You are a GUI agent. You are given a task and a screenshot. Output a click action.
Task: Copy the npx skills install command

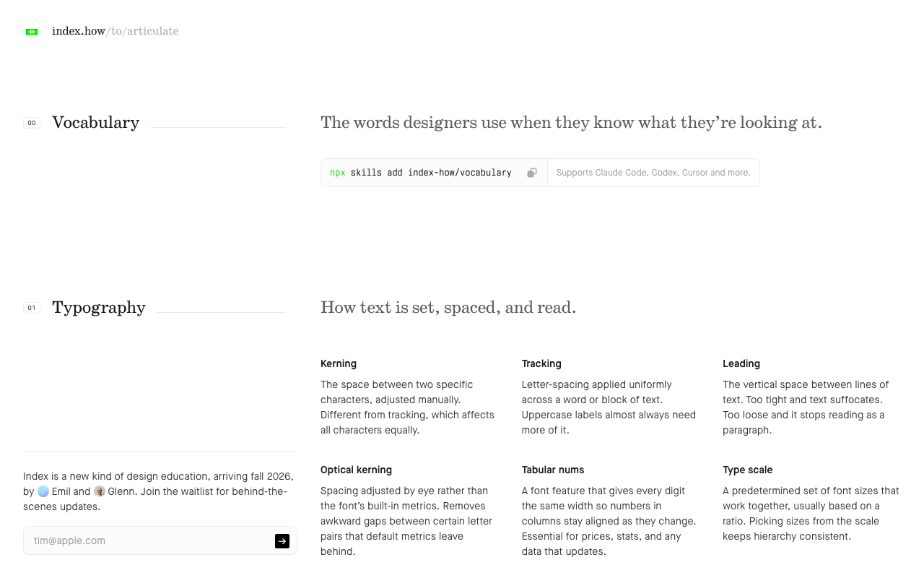532,173
